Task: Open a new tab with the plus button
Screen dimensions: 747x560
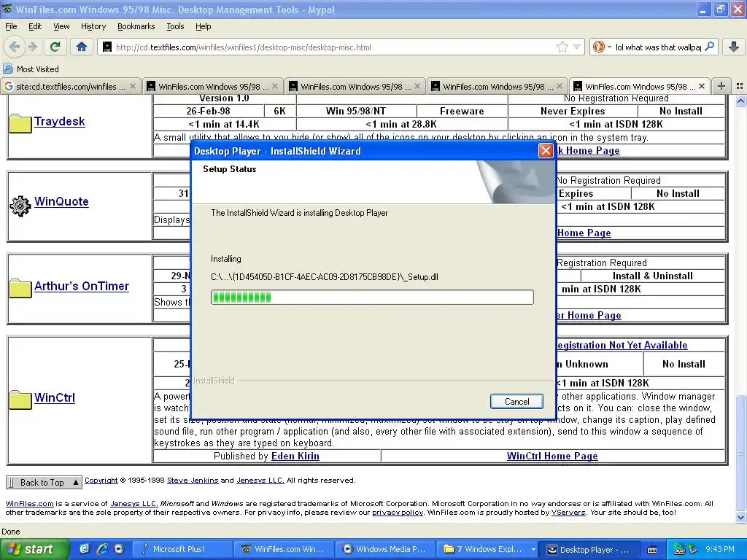Action: [721, 86]
